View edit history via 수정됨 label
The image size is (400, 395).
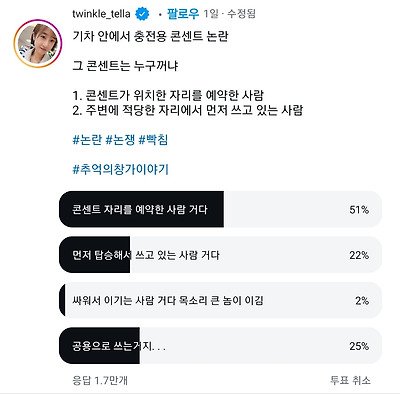click(241, 14)
